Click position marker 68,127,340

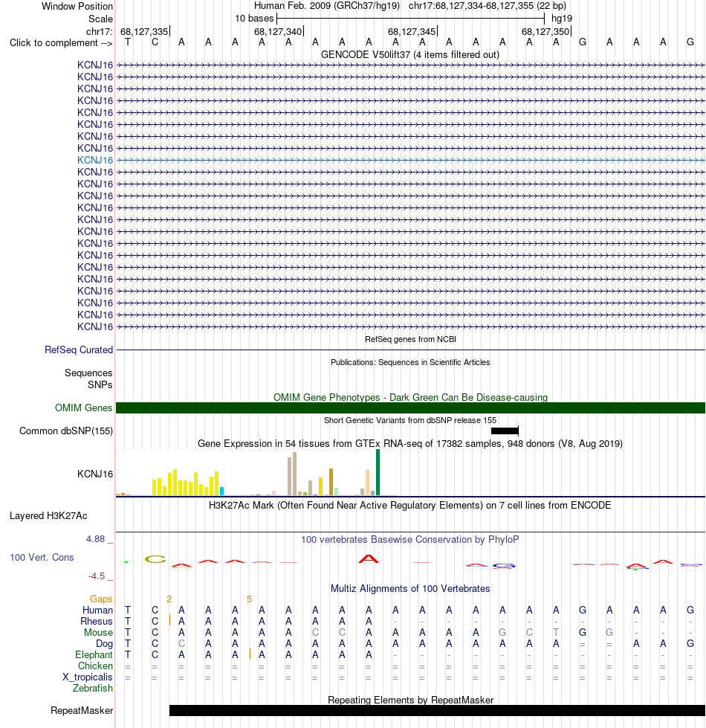click(x=278, y=31)
